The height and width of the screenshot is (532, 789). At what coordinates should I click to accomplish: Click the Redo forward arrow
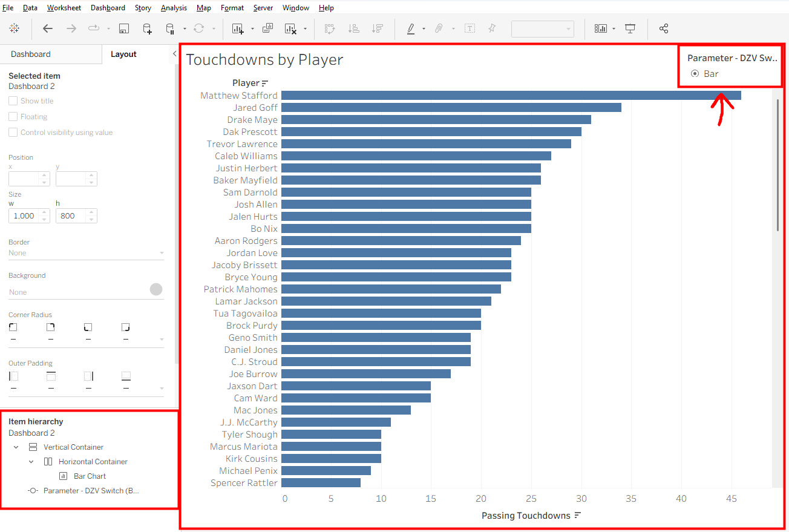[x=71, y=28]
